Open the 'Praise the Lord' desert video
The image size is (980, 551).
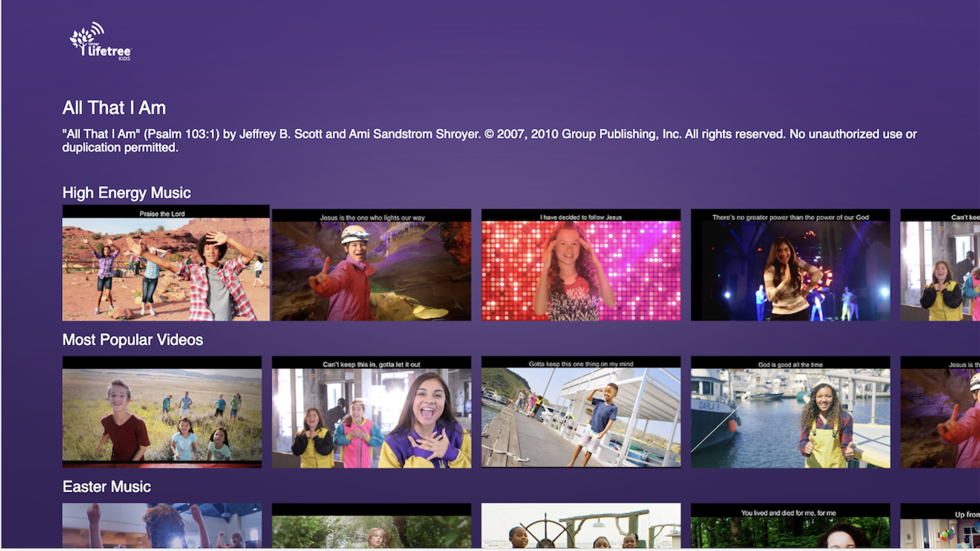click(x=165, y=263)
